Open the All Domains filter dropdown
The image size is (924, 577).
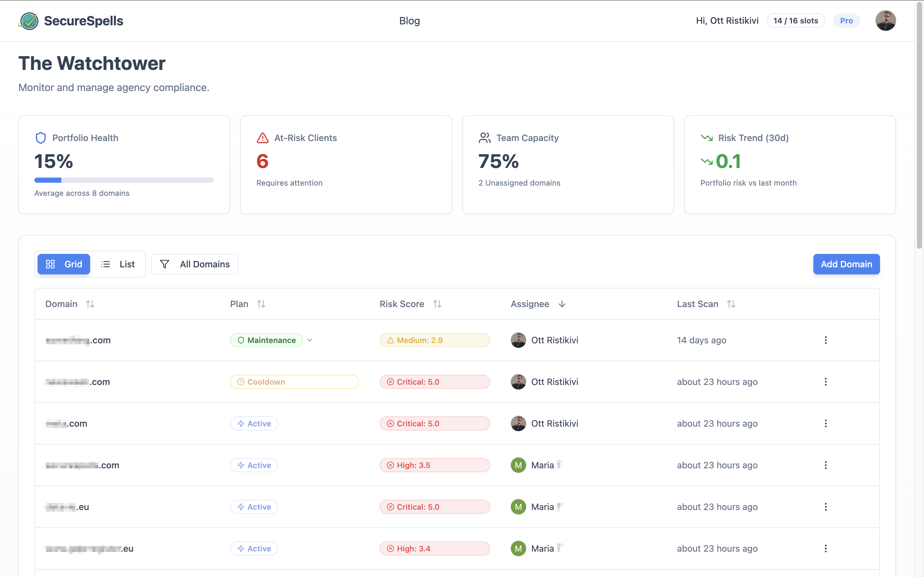(x=195, y=264)
